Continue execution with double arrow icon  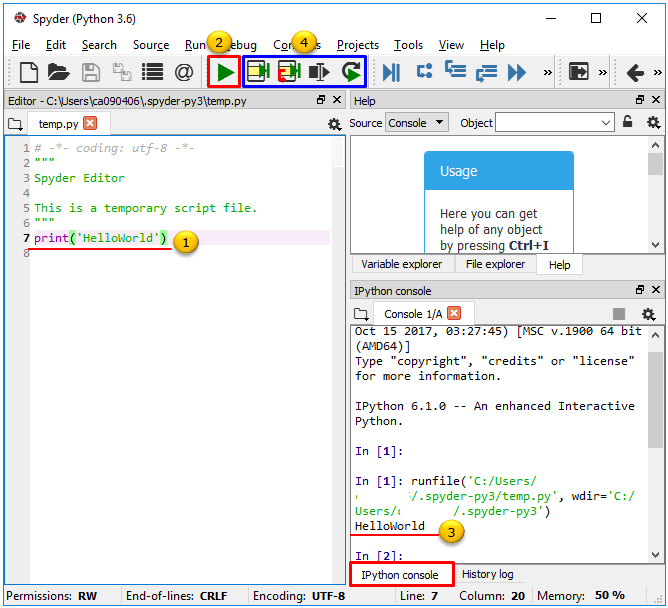click(517, 72)
